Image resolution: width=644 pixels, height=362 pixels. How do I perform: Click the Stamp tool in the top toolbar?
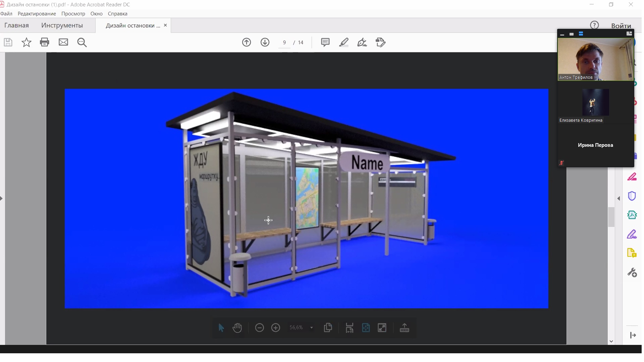pos(380,42)
